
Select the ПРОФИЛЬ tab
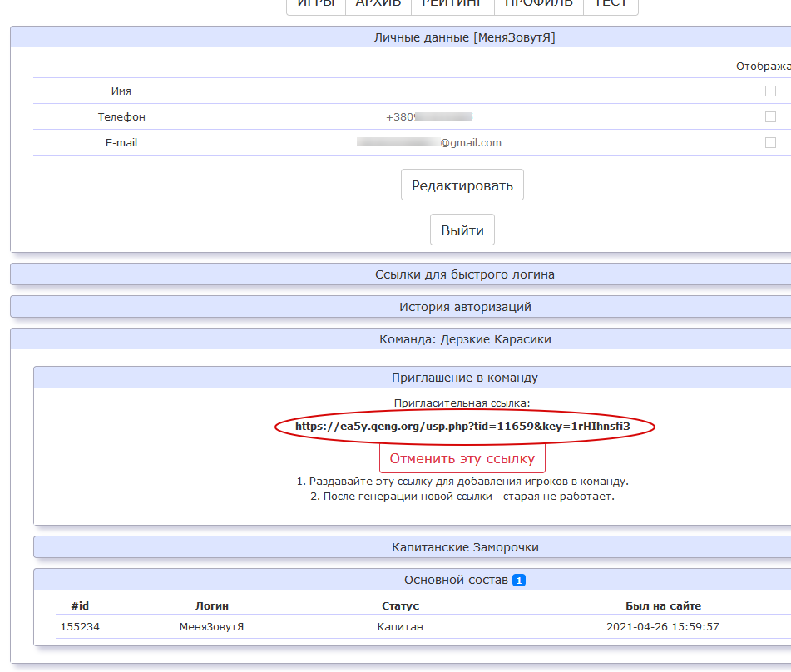[539, 4]
